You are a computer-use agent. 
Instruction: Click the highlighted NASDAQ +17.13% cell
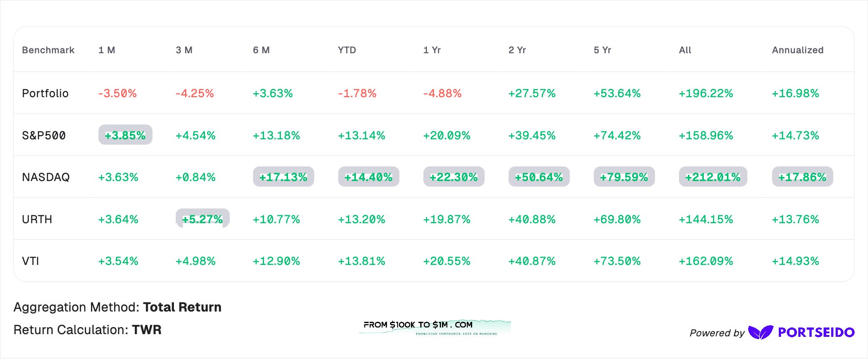point(283,177)
